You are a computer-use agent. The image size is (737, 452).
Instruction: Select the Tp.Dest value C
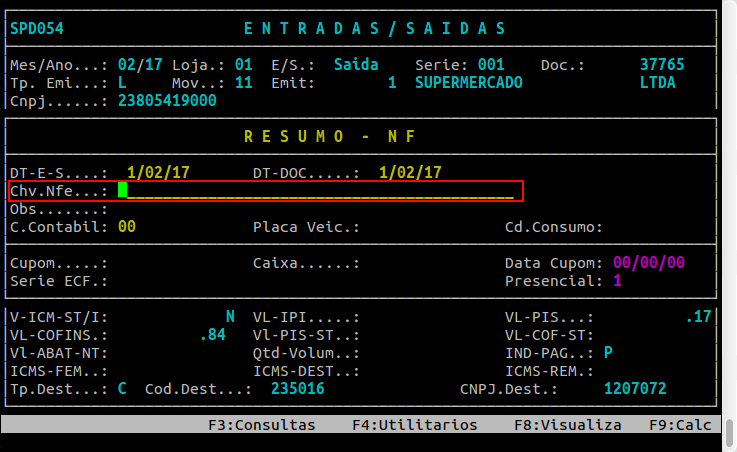pos(122,389)
